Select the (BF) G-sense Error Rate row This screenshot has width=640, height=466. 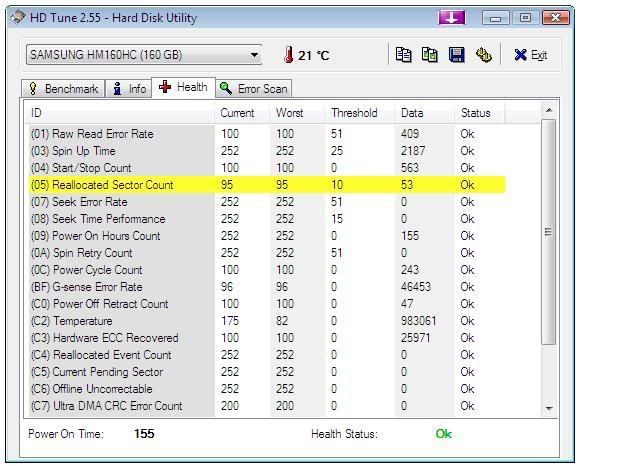click(x=265, y=287)
